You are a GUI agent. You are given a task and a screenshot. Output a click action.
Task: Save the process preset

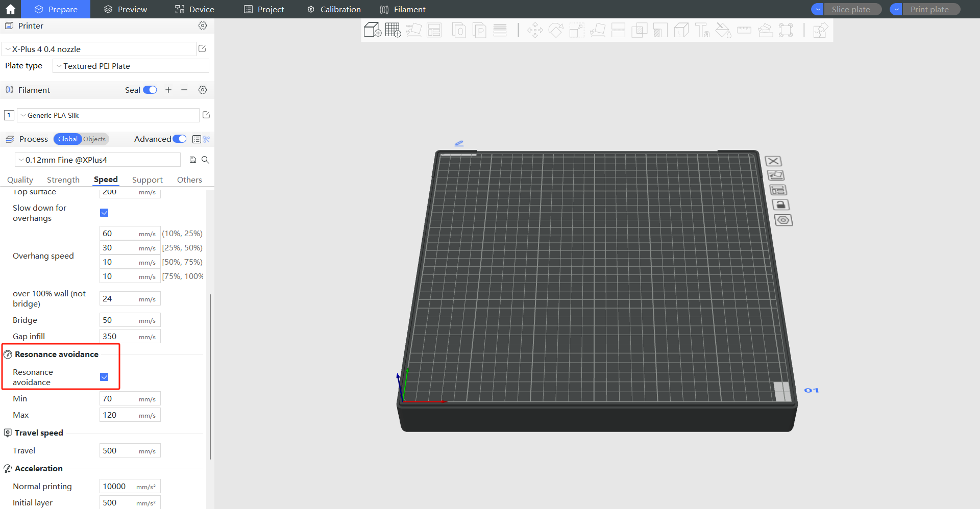click(x=193, y=160)
